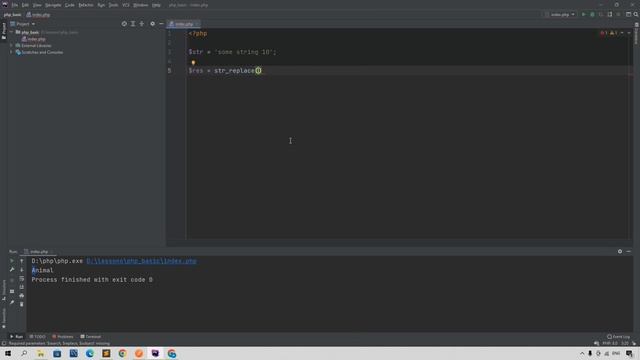
Task: Open the VCS menu
Action: coord(126,5)
